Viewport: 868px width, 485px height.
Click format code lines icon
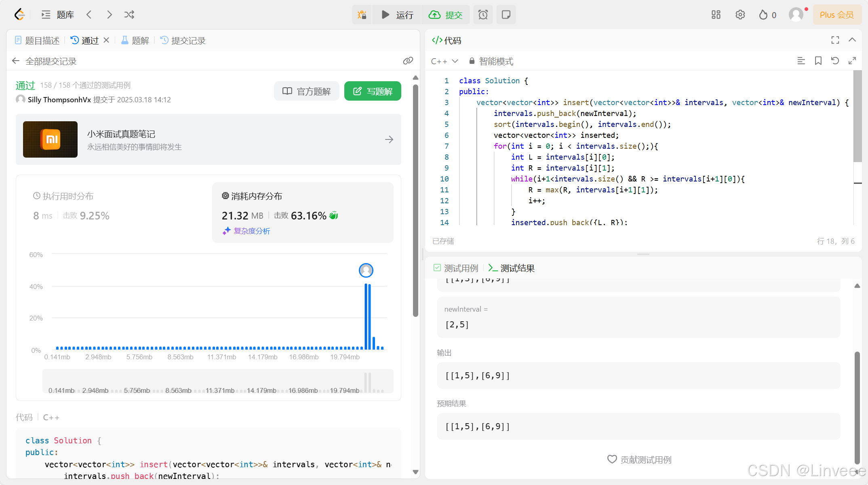[801, 61]
